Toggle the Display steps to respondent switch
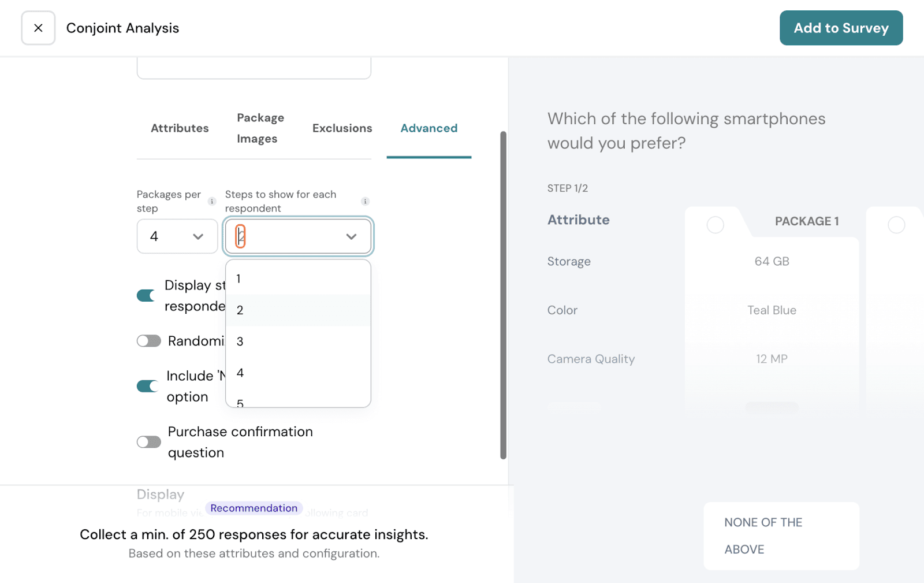924x583 pixels. 147,296
